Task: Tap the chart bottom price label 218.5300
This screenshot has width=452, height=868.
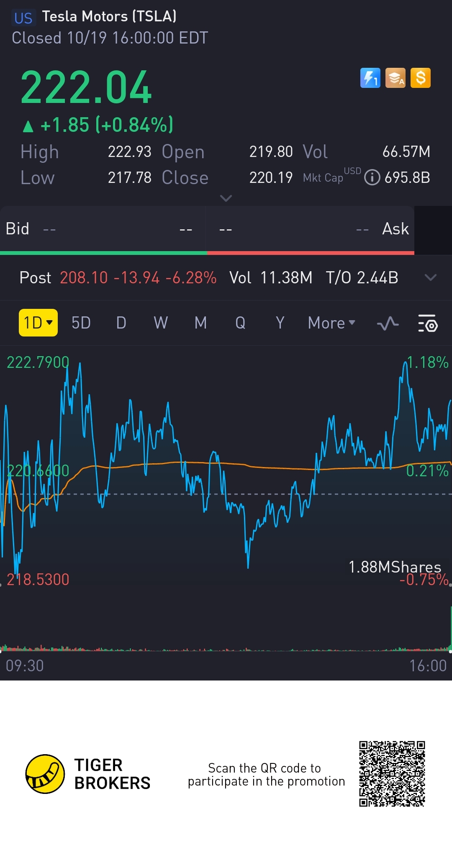Action: pos(38,580)
